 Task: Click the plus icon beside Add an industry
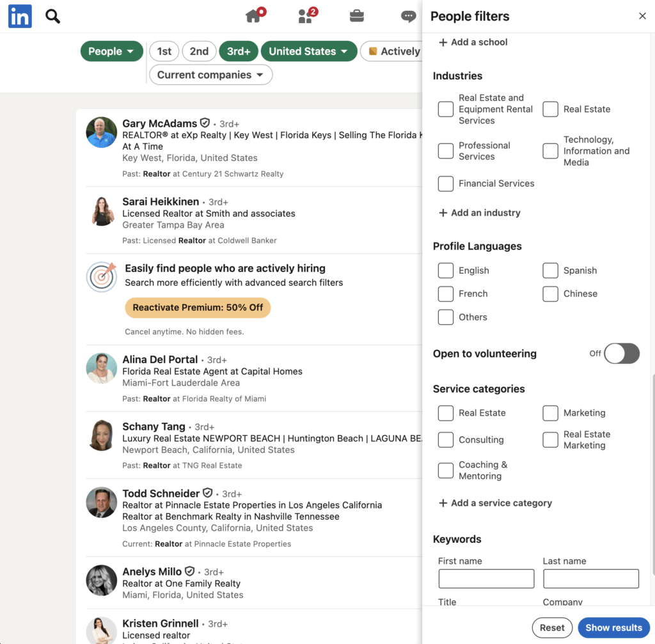coord(443,213)
